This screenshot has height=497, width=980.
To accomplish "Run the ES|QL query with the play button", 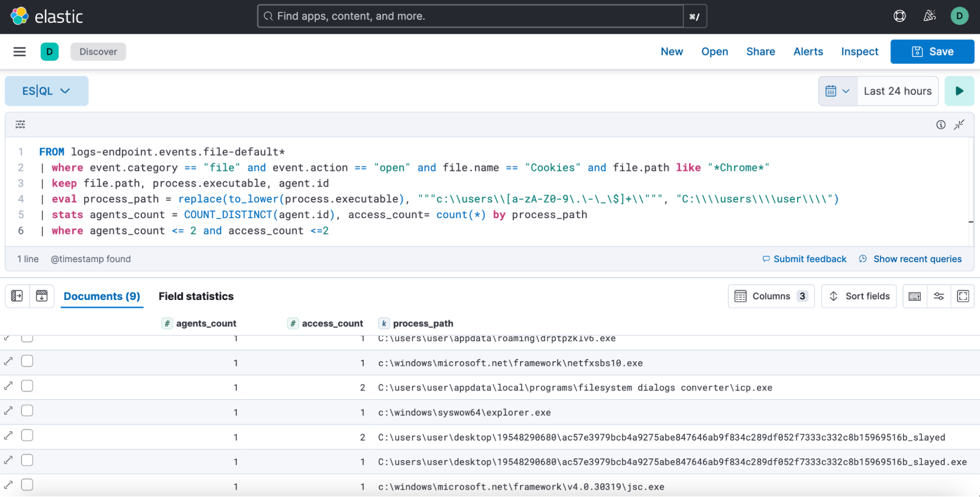I will click(x=959, y=91).
